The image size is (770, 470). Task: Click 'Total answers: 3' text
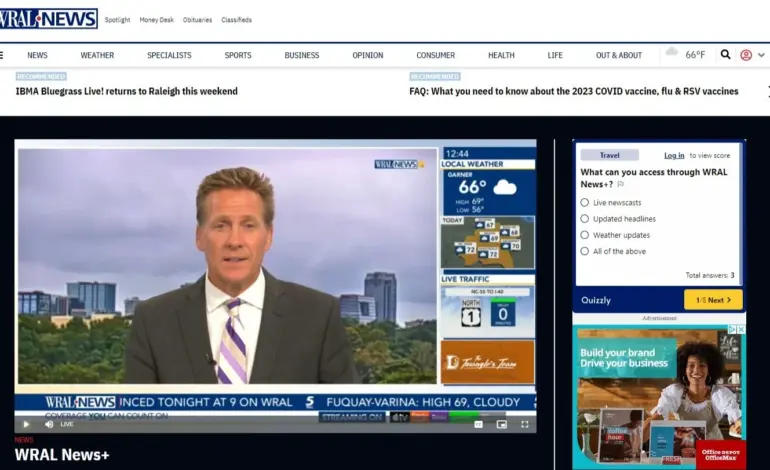point(710,275)
